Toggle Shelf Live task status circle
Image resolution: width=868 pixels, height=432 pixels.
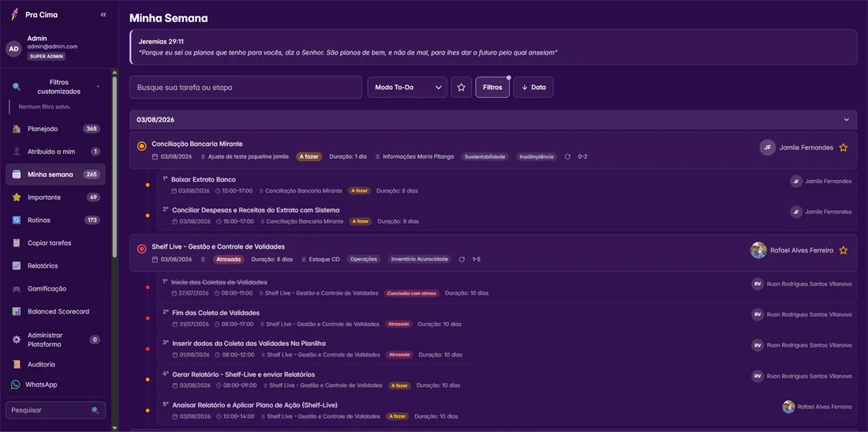click(x=141, y=250)
